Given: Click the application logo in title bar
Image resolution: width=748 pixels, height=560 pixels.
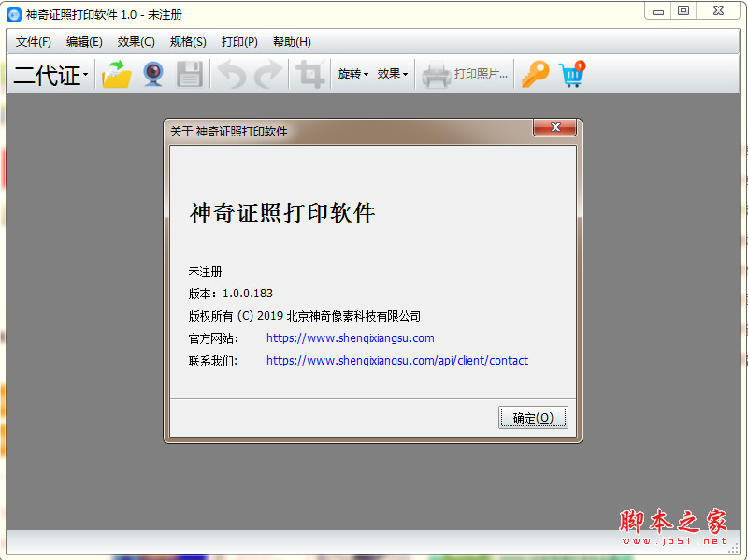Looking at the screenshot, I should pos(11,10).
